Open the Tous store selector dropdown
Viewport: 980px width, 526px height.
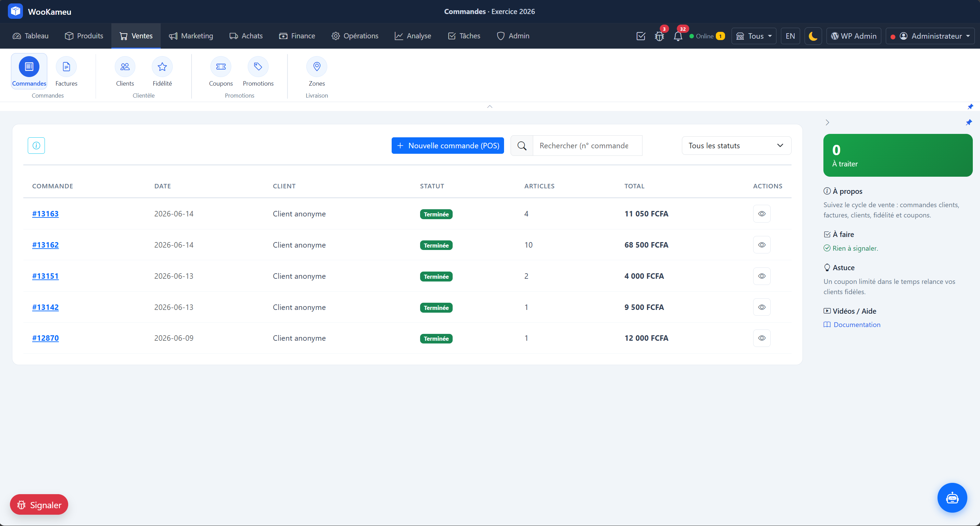[754, 36]
